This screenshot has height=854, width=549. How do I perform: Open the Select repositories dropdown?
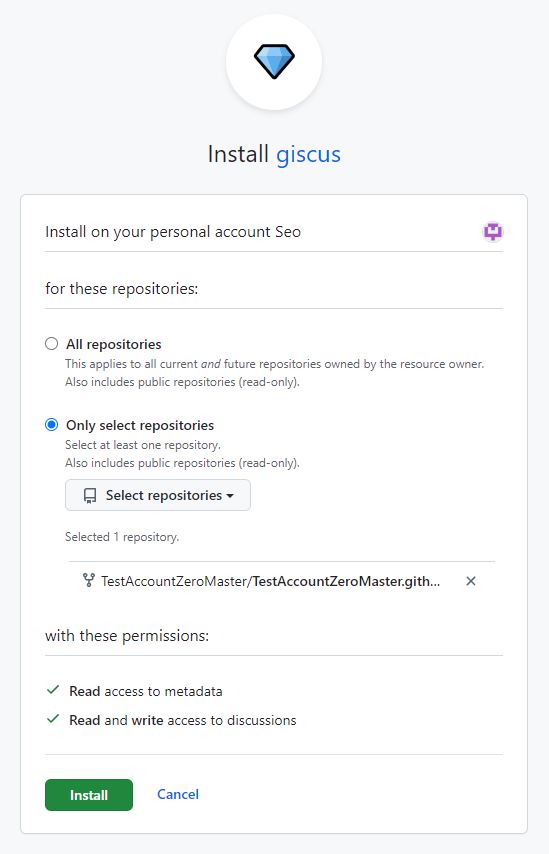point(158,495)
